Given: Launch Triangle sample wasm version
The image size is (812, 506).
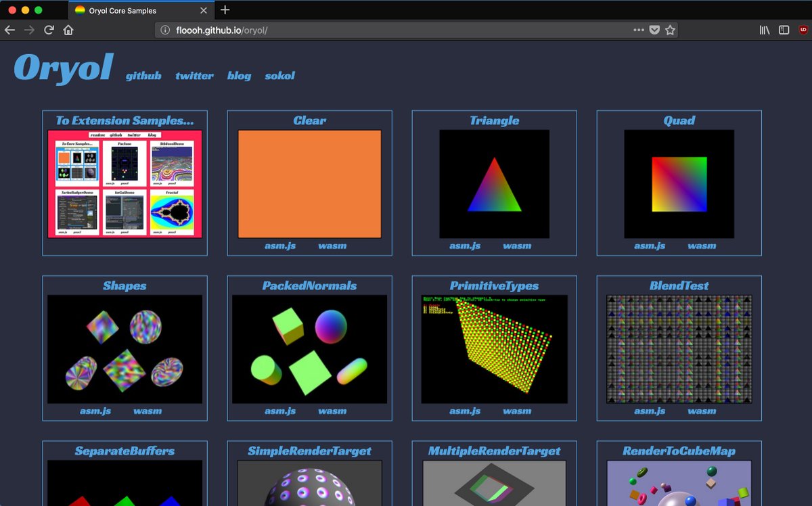Looking at the screenshot, I should [517, 246].
